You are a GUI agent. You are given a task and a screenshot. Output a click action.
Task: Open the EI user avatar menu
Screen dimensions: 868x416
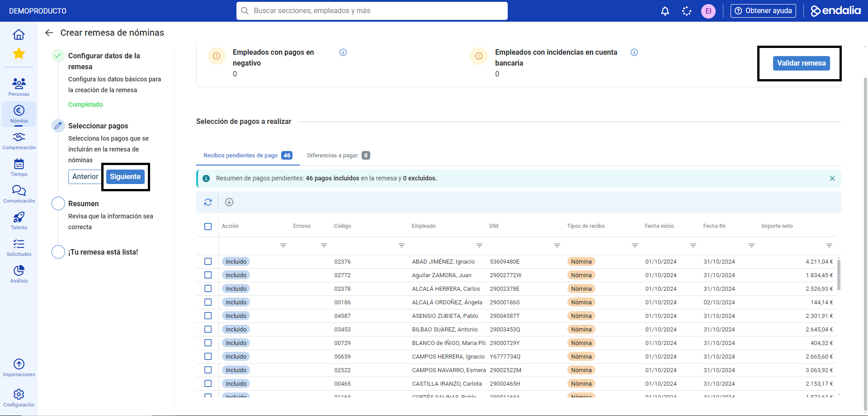(x=708, y=11)
